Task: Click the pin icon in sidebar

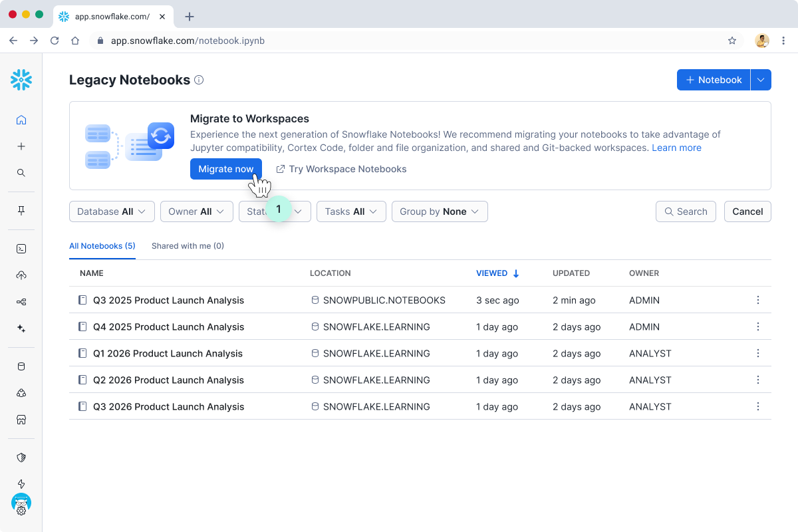Action: click(21, 211)
